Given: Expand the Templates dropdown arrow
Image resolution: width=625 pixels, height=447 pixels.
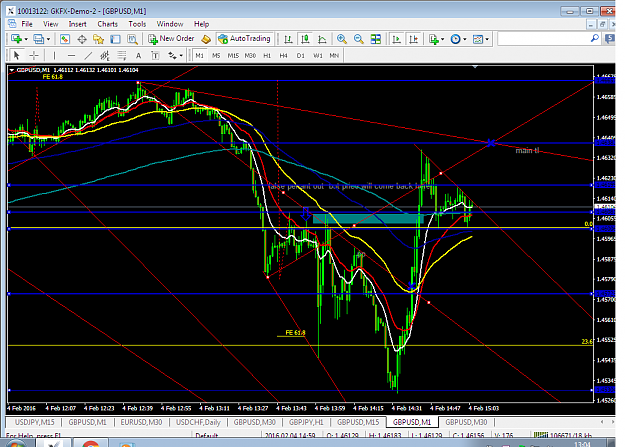Looking at the screenshot, I should point(487,39).
